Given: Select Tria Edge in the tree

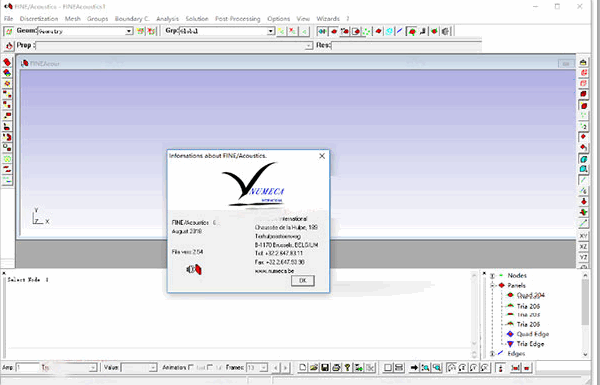Looking at the screenshot, I should [x=530, y=344].
